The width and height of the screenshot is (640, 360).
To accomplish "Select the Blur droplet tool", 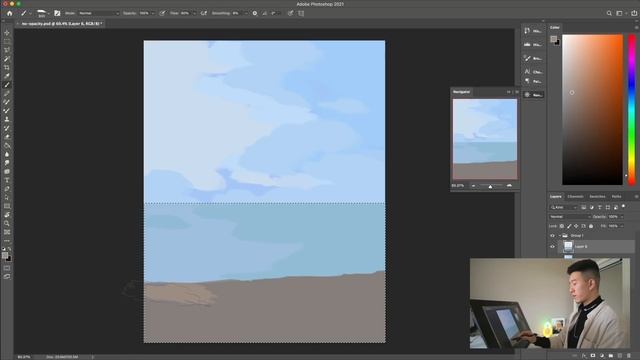I will 7,154.
